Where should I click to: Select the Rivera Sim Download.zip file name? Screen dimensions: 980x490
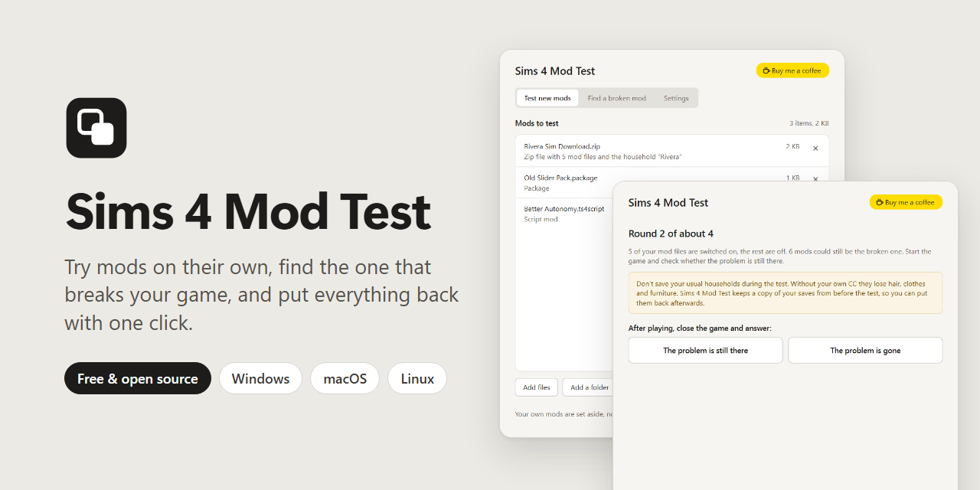562,146
